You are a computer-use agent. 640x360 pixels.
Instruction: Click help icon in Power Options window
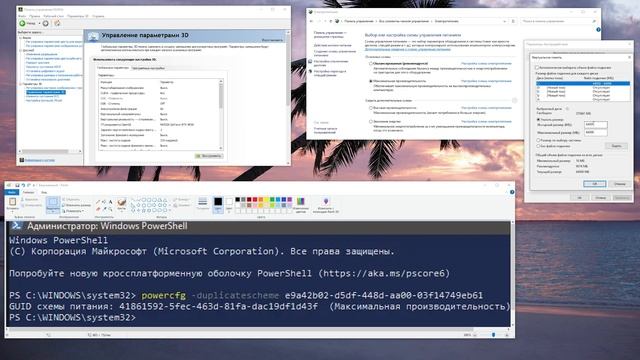click(x=598, y=30)
